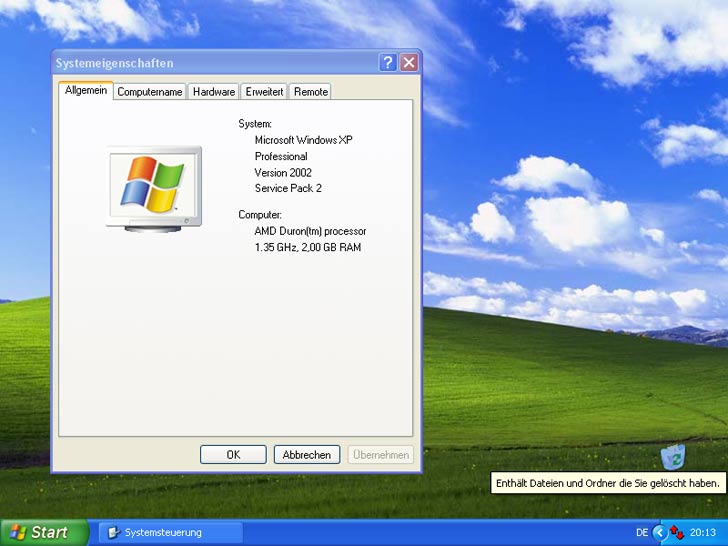
Task: Open the DE language bar indicator
Action: point(641,532)
